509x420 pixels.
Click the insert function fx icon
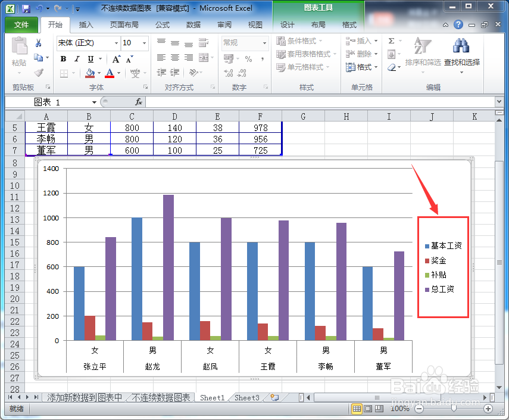click(139, 102)
